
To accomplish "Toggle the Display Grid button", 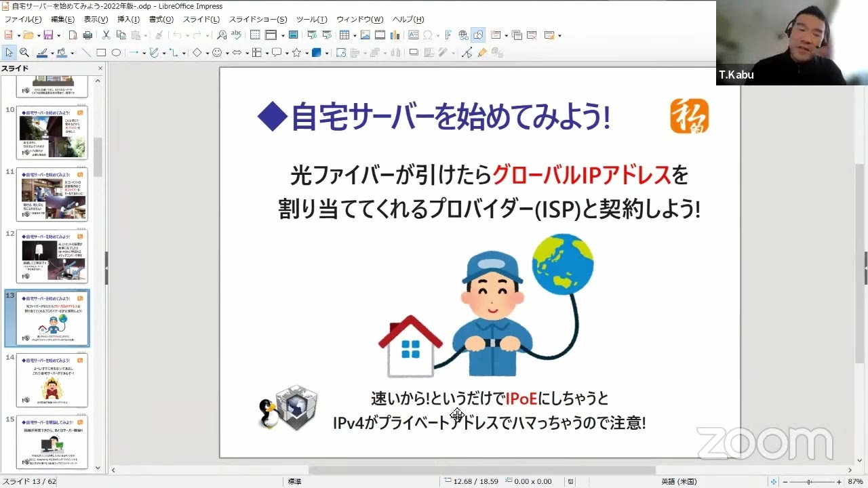I will click(255, 35).
